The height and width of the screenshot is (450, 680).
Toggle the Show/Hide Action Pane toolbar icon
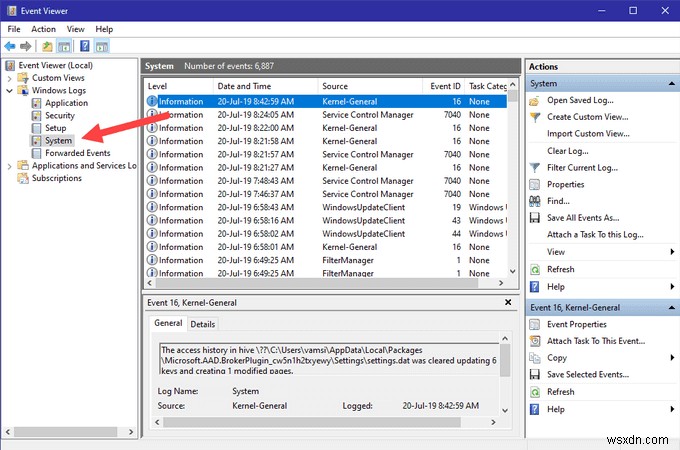click(102, 46)
